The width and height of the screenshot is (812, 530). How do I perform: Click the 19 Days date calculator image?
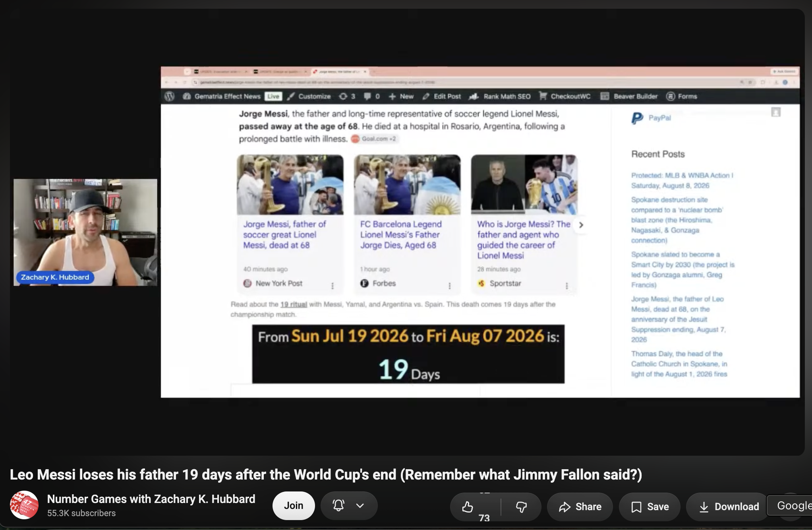pos(408,354)
